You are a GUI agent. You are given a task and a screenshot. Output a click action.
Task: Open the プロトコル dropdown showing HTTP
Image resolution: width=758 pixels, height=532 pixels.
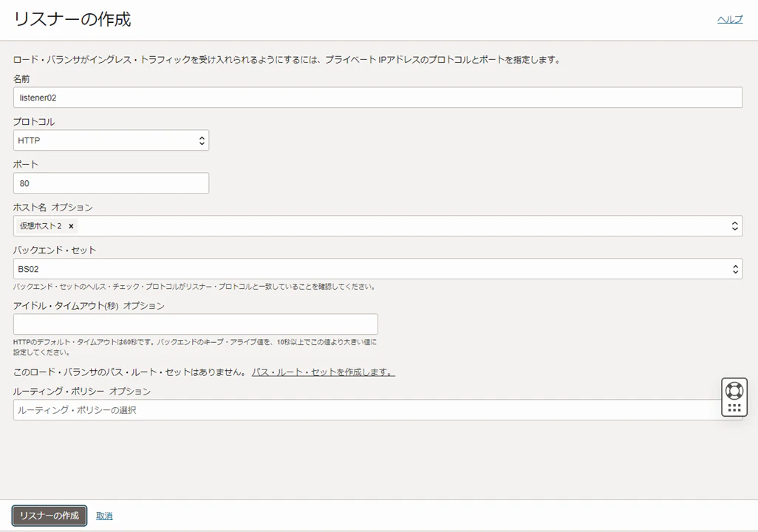(x=111, y=140)
